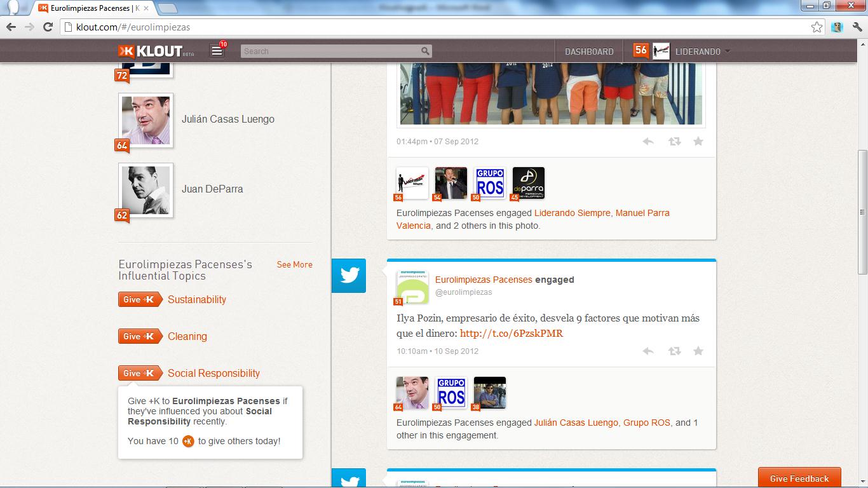Image resolution: width=868 pixels, height=488 pixels.
Task: Open the Sustainability topic
Action: pos(197,299)
